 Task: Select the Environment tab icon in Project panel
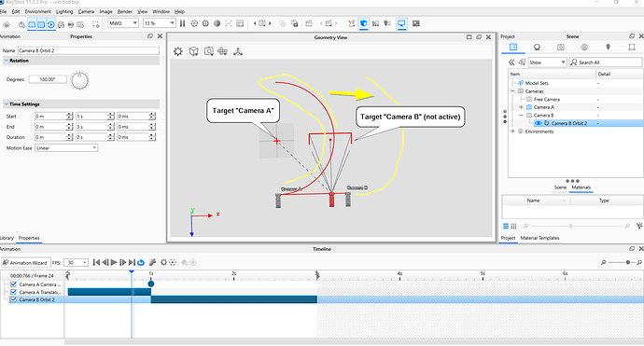tap(584, 48)
